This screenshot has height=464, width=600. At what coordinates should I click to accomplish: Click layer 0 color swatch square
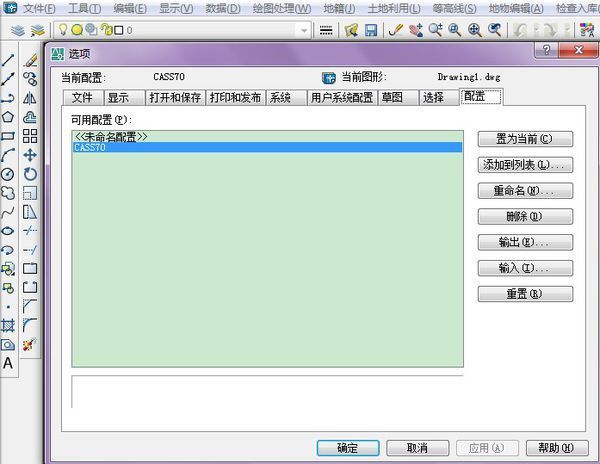tap(119, 30)
